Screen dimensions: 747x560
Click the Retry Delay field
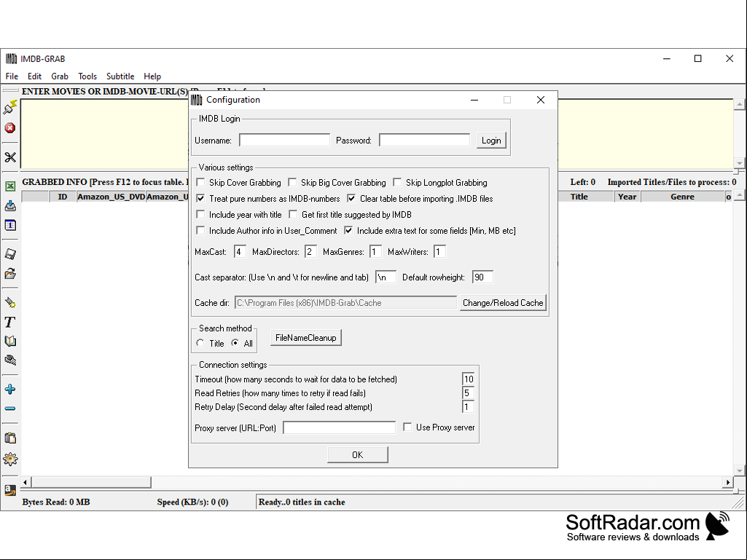(x=469, y=406)
